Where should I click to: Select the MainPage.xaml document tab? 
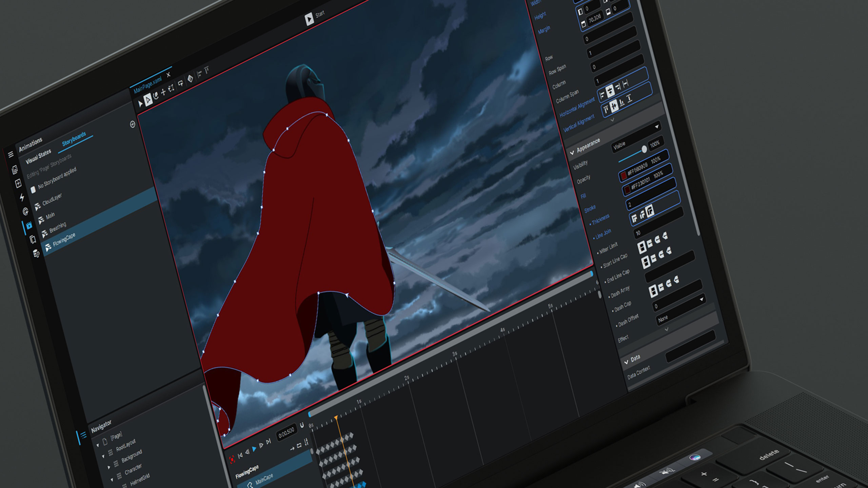pyautogui.click(x=148, y=85)
